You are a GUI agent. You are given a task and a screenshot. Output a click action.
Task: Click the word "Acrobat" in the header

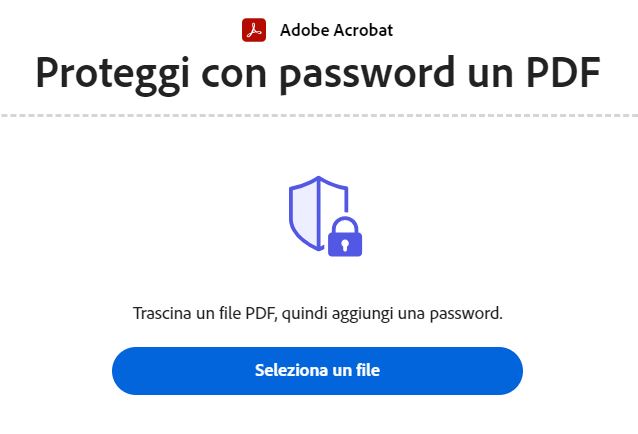click(364, 30)
